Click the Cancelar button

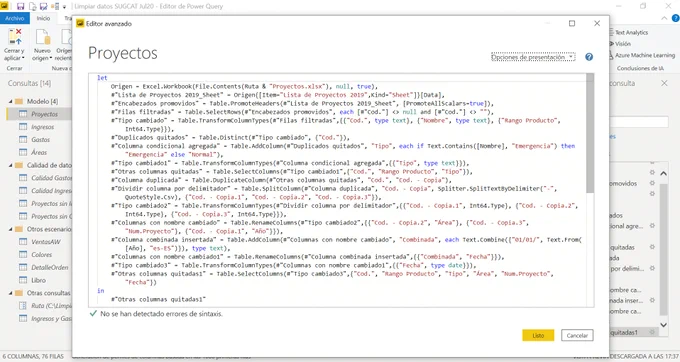pos(577,335)
